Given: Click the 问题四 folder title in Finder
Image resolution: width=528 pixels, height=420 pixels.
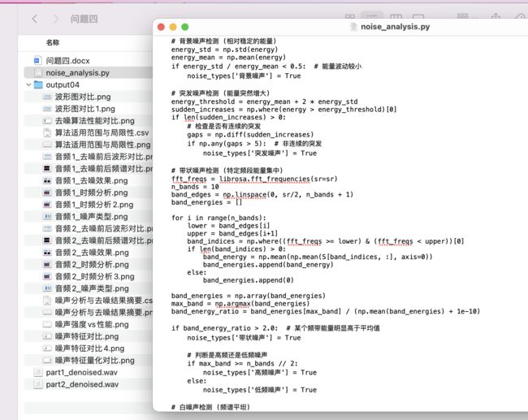Looking at the screenshot, I should pyautogui.click(x=84, y=19).
